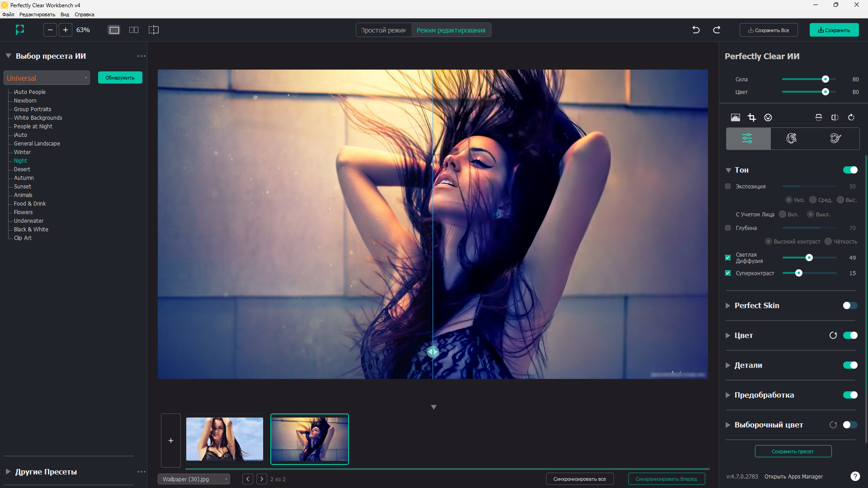Image resolution: width=868 pixels, height=488 pixels.
Task: Open the face detection smiley icon
Action: [768, 117]
